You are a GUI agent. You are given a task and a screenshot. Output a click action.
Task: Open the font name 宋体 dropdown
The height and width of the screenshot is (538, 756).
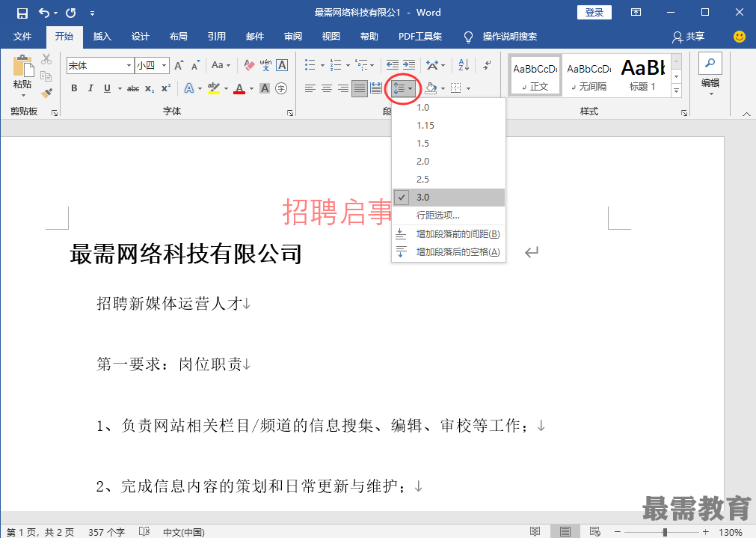tap(129, 65)
